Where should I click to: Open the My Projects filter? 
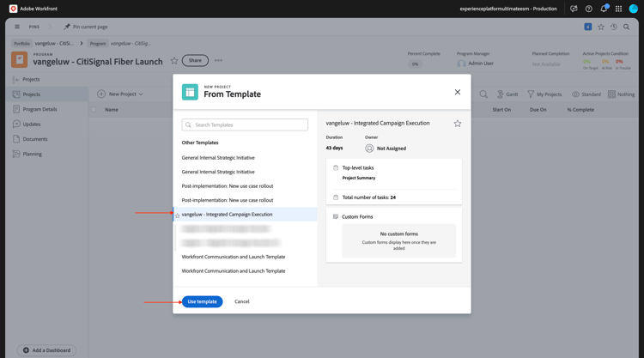544,94
